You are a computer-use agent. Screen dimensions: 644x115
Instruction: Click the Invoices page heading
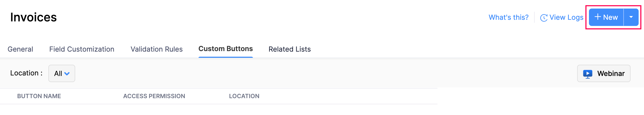(34, 17)
